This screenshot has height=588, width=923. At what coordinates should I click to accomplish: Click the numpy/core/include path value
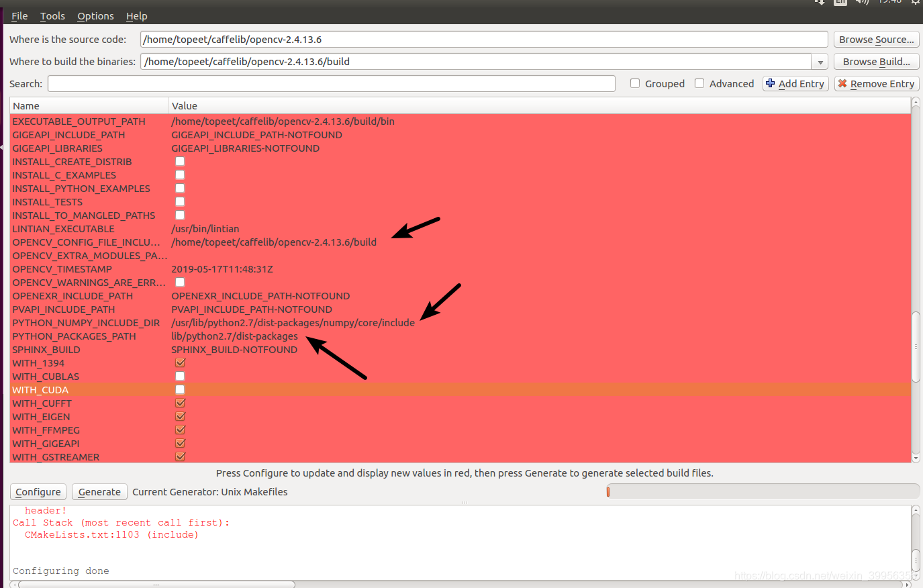[x=293, y=323]
